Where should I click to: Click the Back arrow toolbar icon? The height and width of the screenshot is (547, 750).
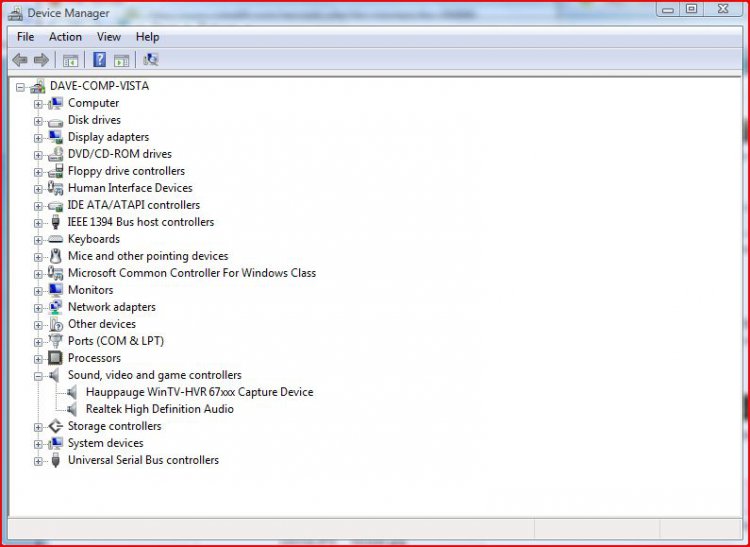tap(20, 60)
